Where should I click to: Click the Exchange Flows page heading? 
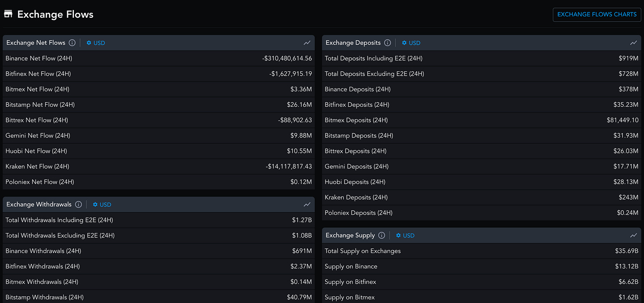pos(55,14)
